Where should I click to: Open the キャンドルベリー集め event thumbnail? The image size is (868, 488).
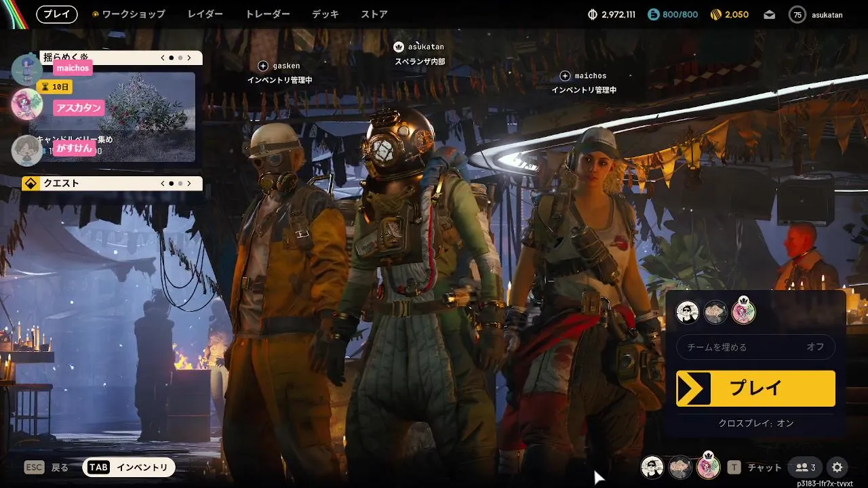click(x=112, y=117)
